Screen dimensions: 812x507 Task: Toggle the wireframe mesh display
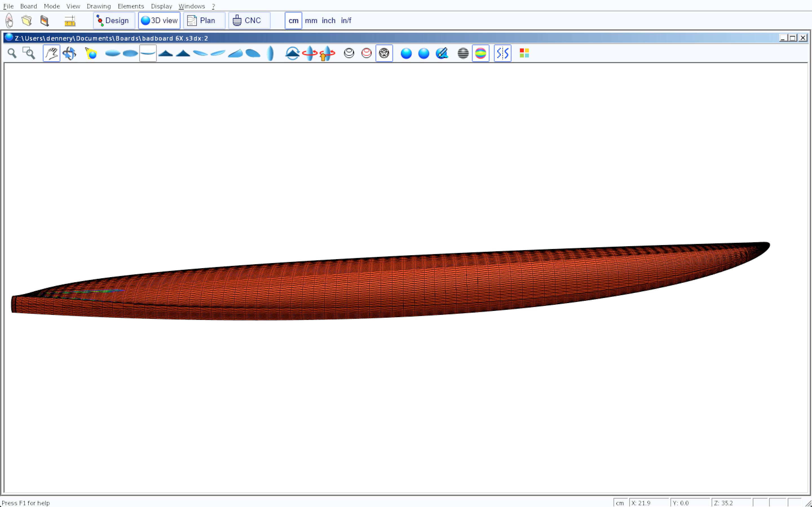(x=384, y=53)
